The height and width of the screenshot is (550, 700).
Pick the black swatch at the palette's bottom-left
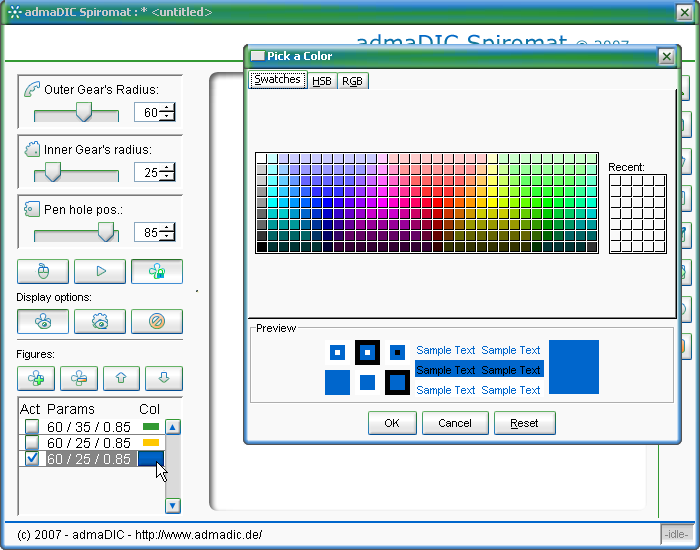(262, 246)
